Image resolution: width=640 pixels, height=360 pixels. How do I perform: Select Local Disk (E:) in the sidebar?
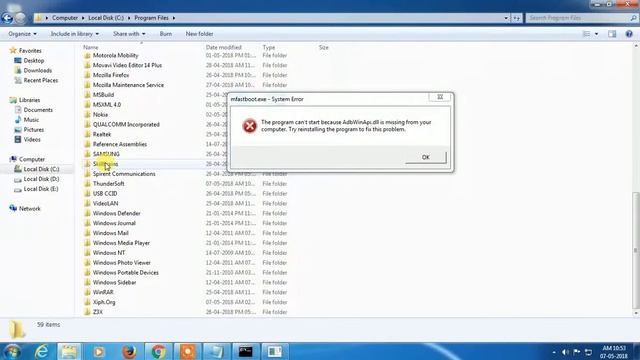(41, 189)
